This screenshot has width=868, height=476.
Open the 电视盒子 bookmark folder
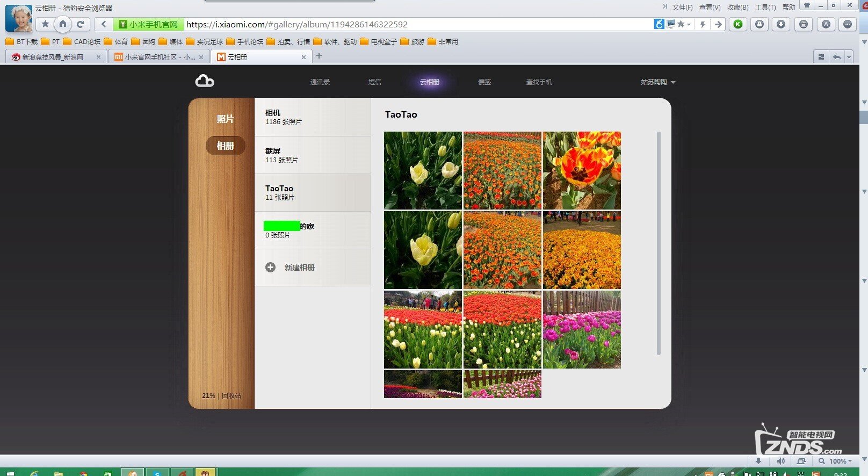[x=378, y=41]
